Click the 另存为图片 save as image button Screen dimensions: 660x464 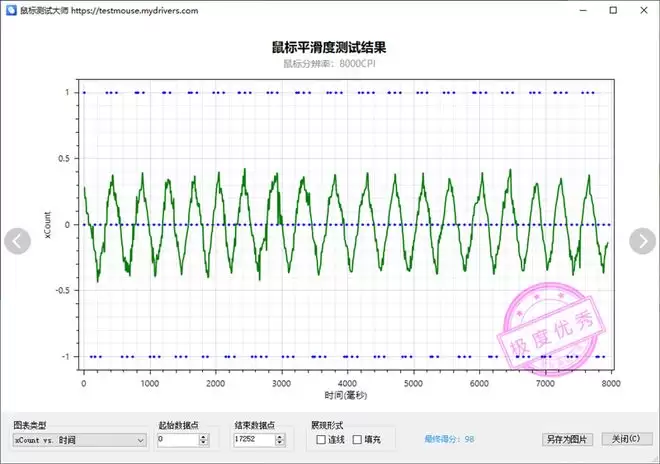coord(567,439)
